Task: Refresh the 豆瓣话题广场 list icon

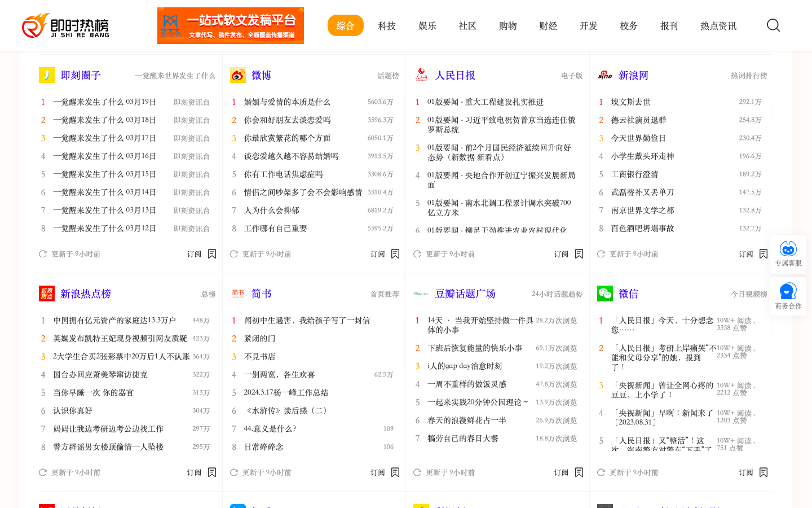Action: tap(417, 472)
